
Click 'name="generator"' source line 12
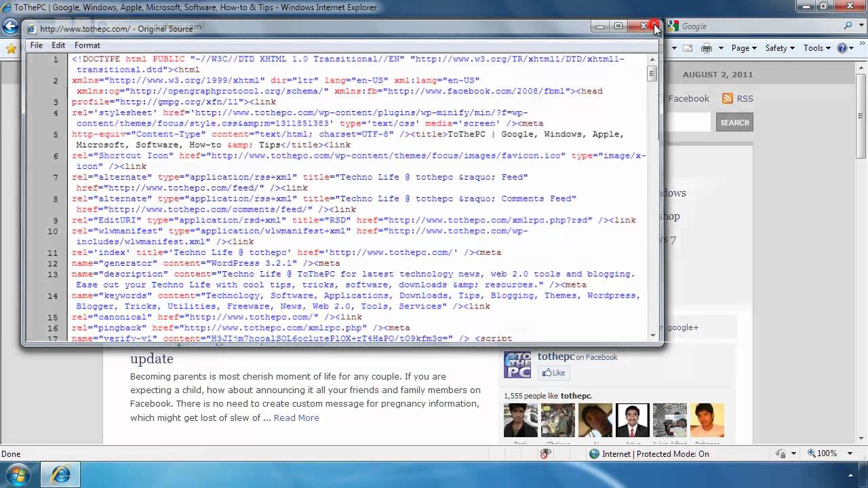click(x=205, y=264)
